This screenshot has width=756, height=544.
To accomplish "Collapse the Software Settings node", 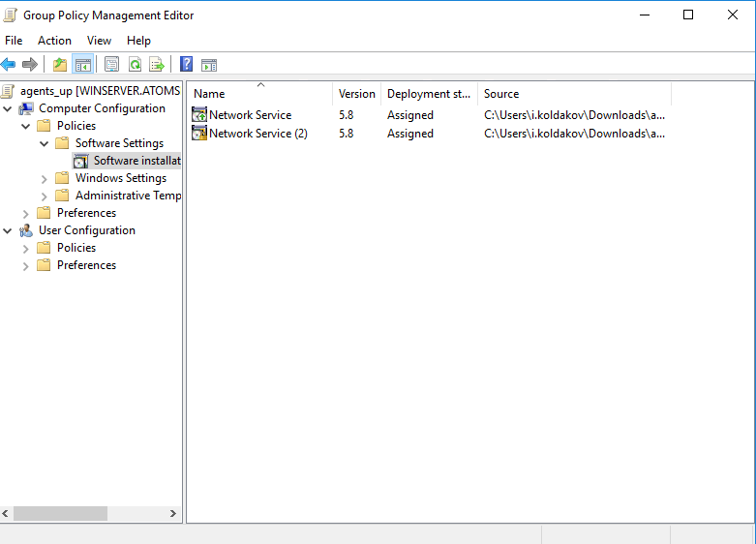I will 45,143.
